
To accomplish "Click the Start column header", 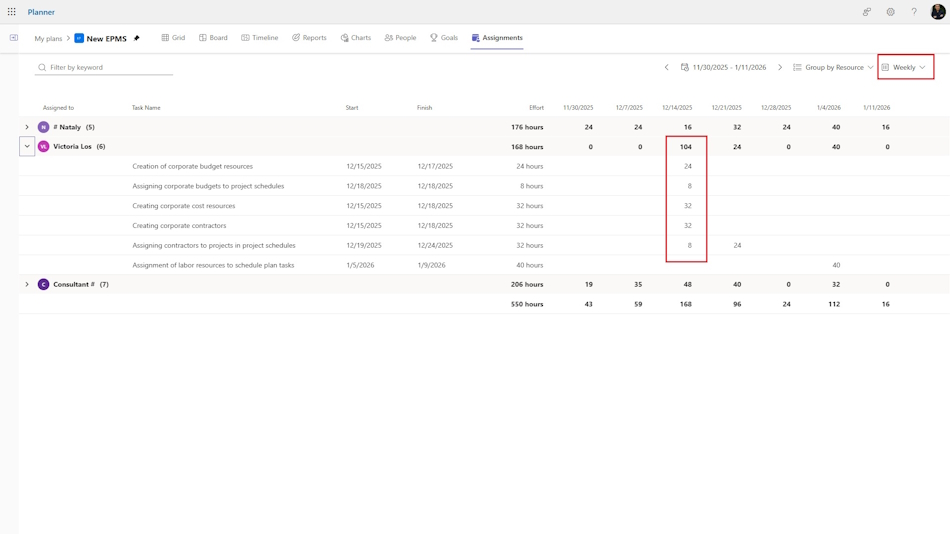I will click(352, 108).
